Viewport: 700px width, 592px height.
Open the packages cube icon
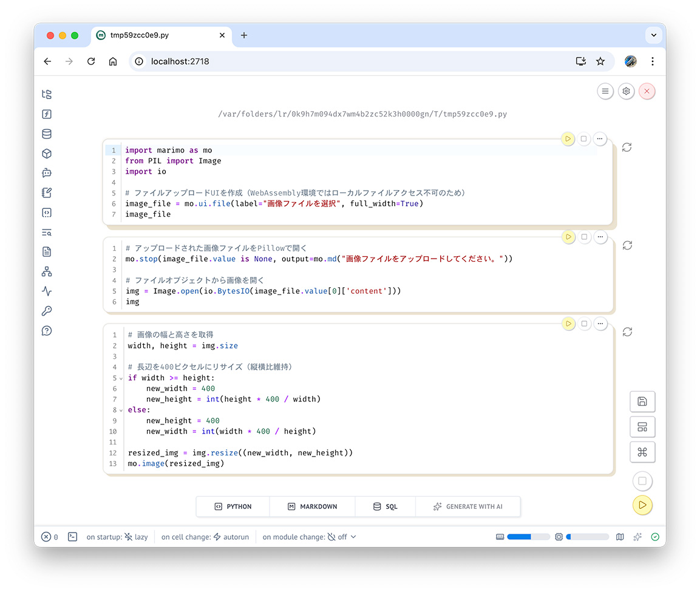pyautogui.click(x=47, y=154)
